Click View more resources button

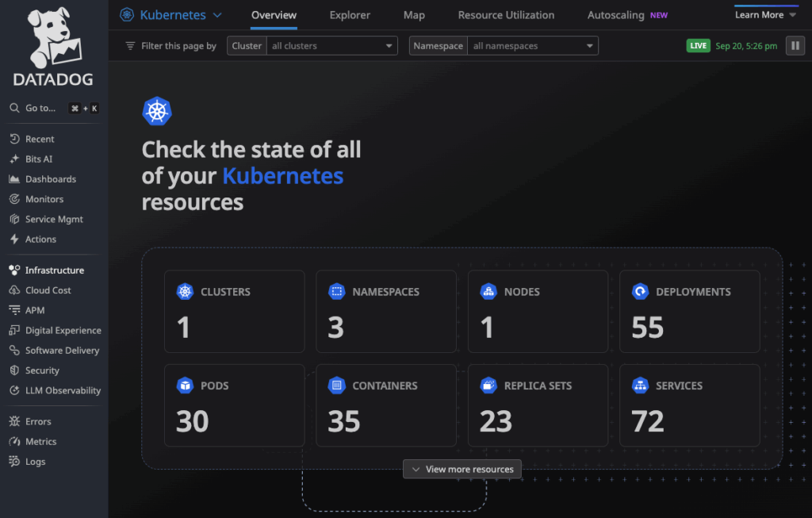pos(462,469)
